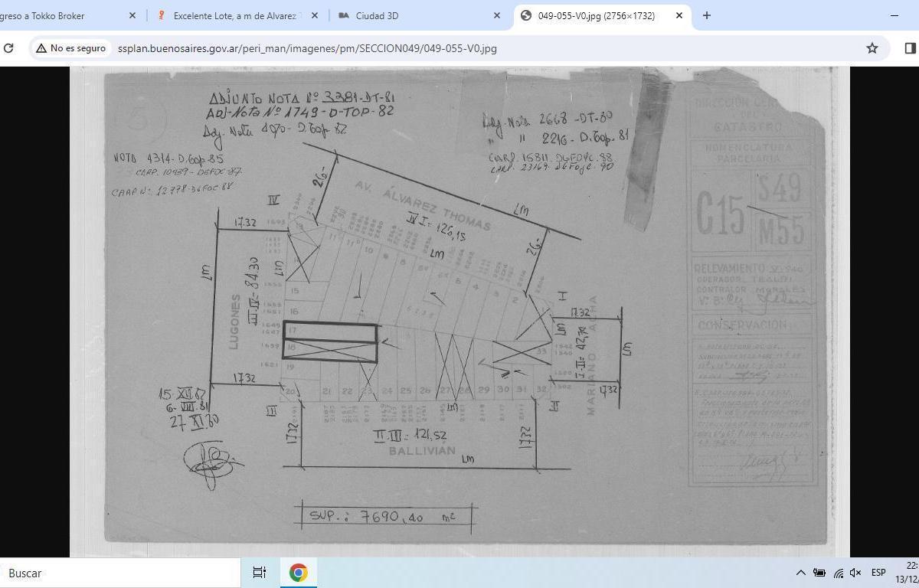
Task: Open Task View from the taskbar
Action: 259,573
